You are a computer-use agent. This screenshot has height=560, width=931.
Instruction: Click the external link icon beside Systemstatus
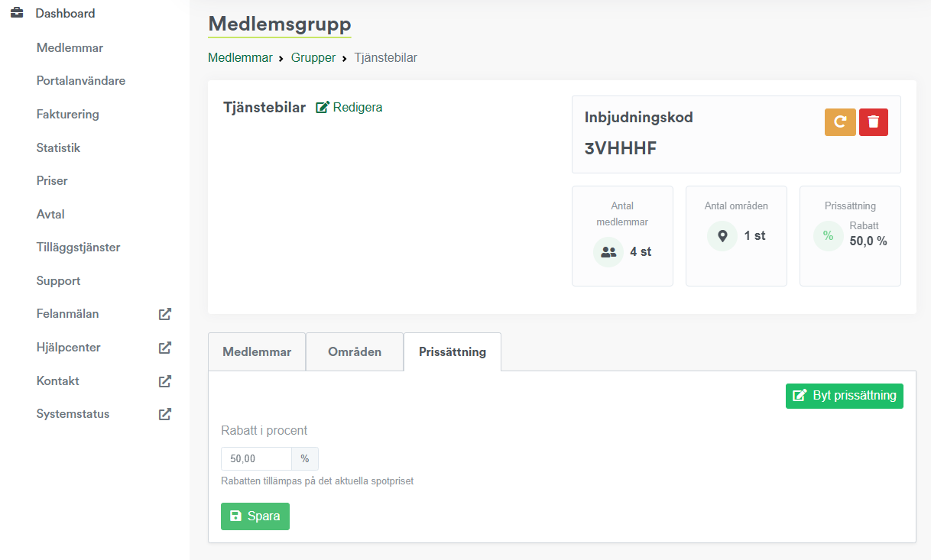(x=164, y=414)
